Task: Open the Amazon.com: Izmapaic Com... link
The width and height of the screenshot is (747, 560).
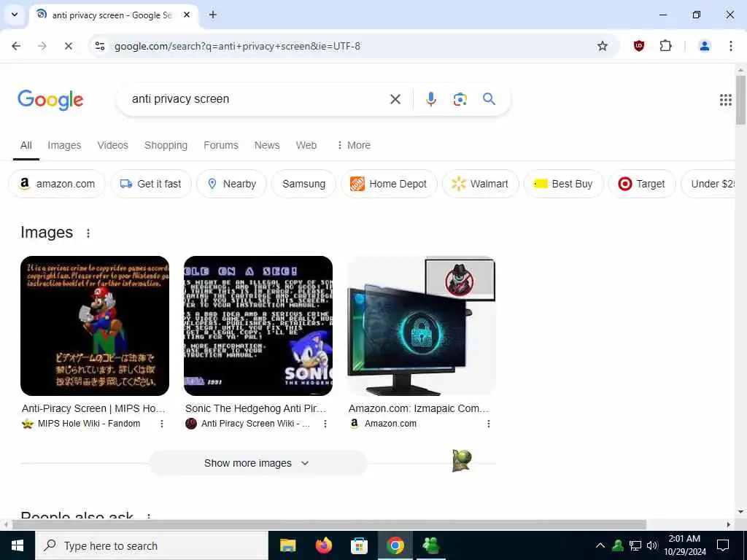Action: coord(419,408)
